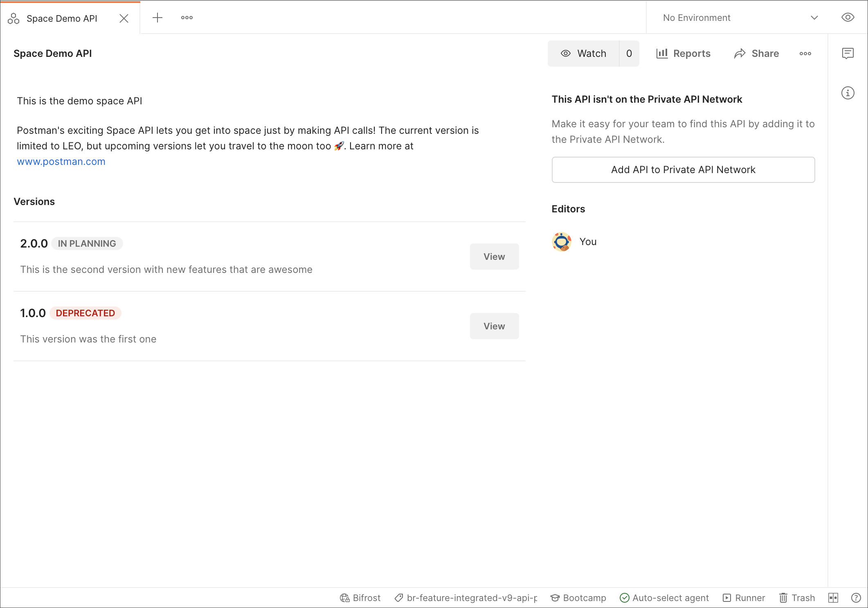The width and height of the screenshot is (868, 608).
Task: Follow the www.postman.com link
Action: click(61, 162)
